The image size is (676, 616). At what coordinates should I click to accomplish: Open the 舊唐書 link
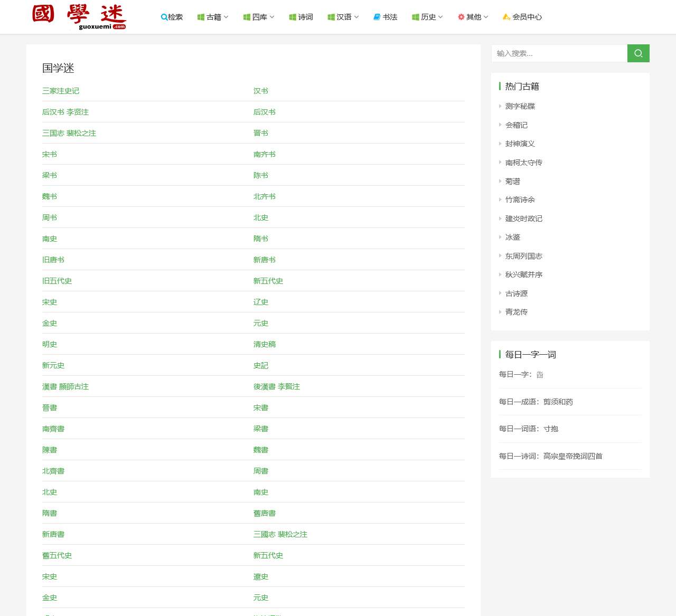tap(265, 513)
